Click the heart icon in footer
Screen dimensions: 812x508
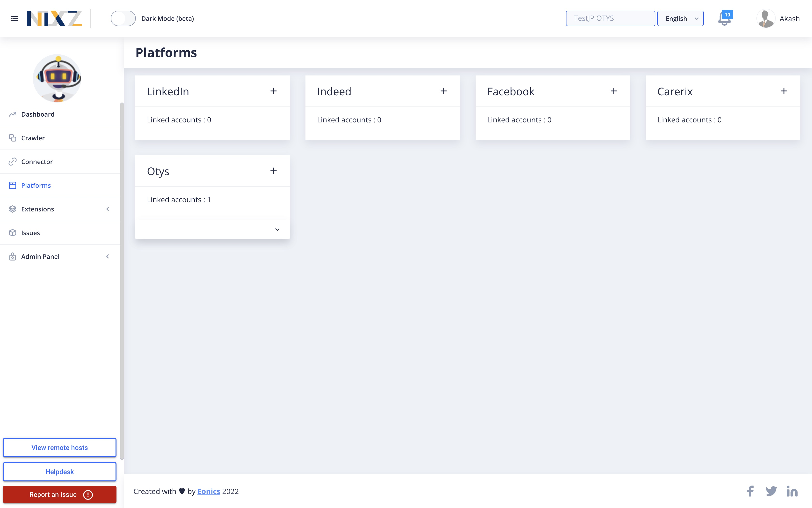click(182, 491)
